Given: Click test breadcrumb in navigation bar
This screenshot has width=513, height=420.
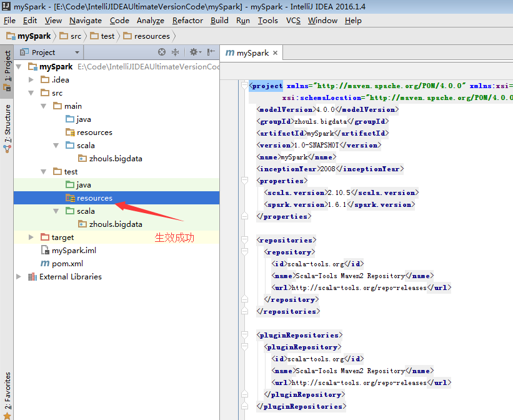Looking at the screenshot, I should coord(102,36).
